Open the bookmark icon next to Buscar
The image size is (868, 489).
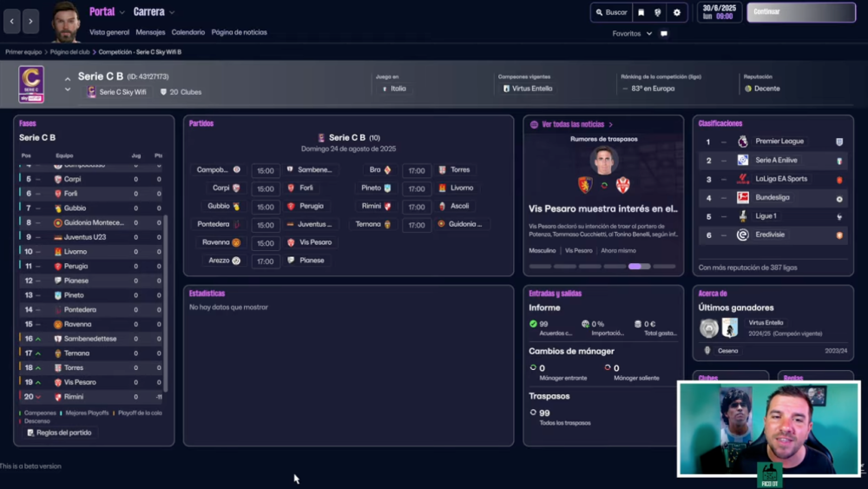641,13
